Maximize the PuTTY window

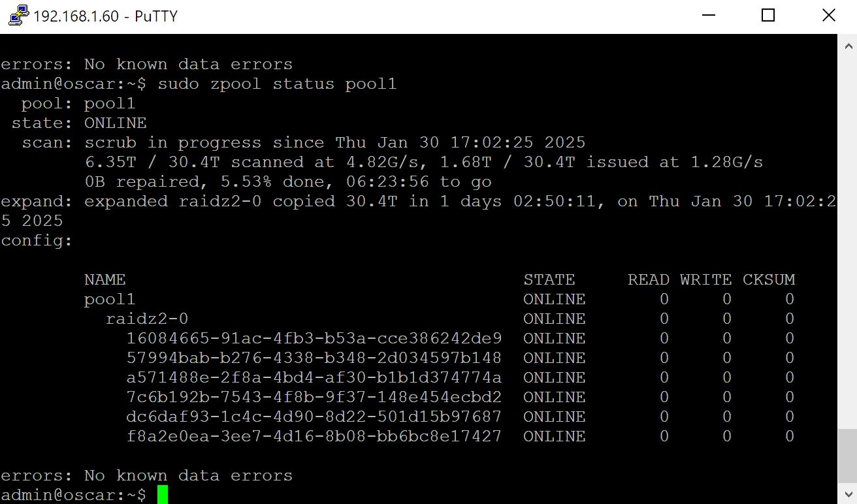pyautogui.click(x=768, y=16)
